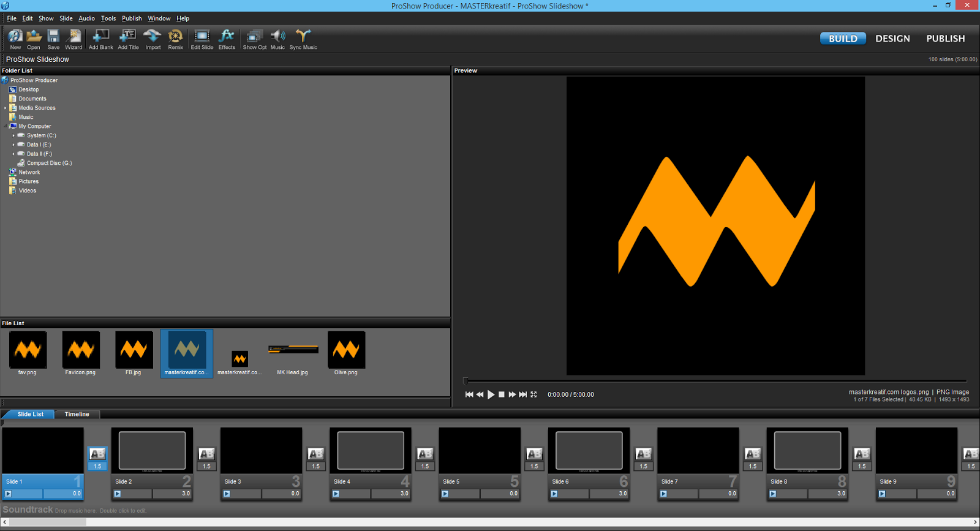Select the Slide 7 thumbnail
Viewport: 980px width, 531px height.
(698, 450)
